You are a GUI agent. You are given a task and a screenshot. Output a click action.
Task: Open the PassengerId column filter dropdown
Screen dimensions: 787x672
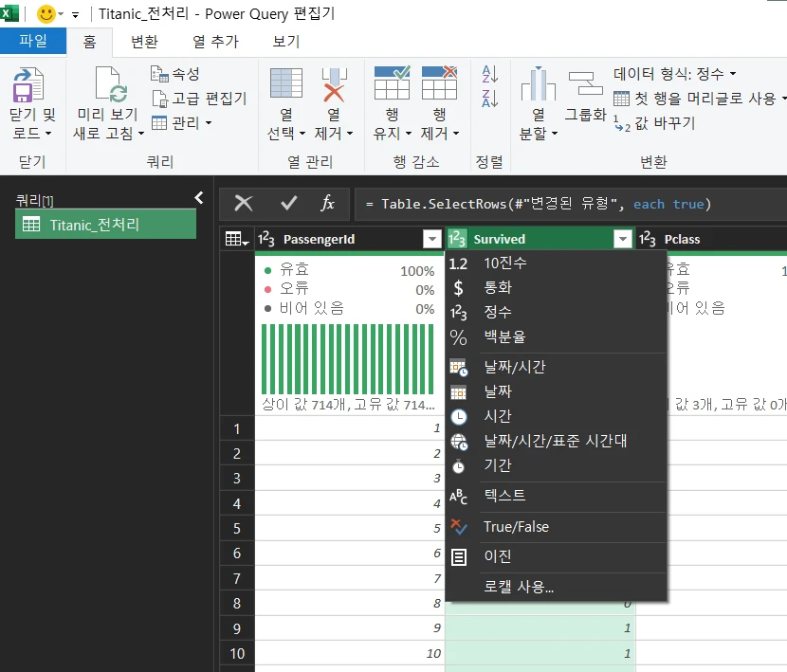431,239
